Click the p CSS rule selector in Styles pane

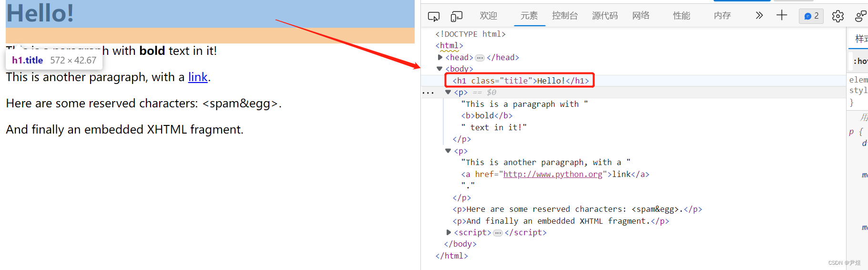tap(851, 132)
